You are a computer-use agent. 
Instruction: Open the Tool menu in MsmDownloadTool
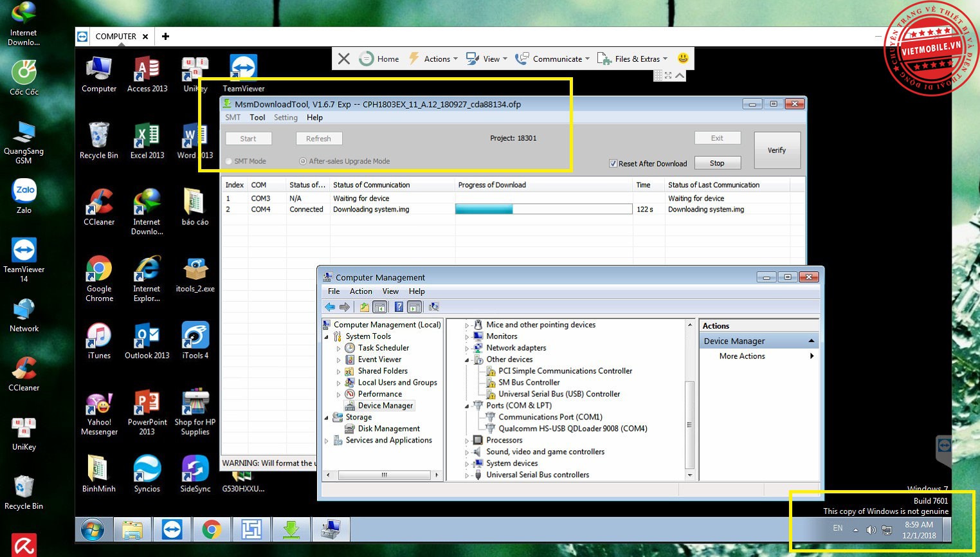257,118
